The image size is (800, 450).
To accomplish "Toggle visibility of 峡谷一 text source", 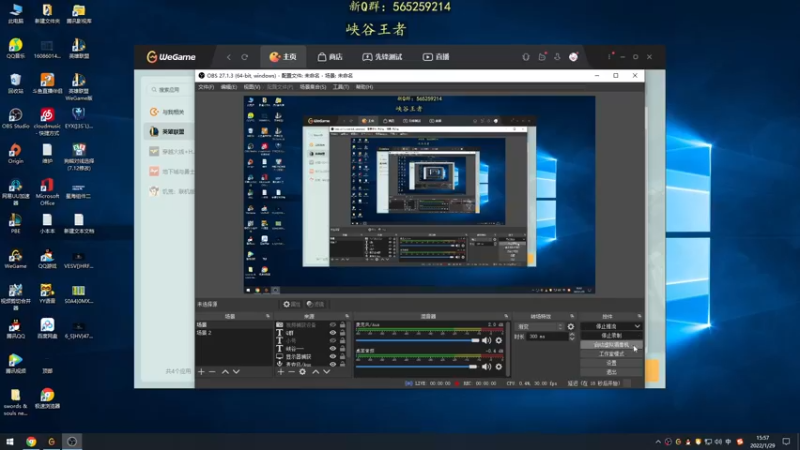I will pyautogui.click(x=333, y=348).
